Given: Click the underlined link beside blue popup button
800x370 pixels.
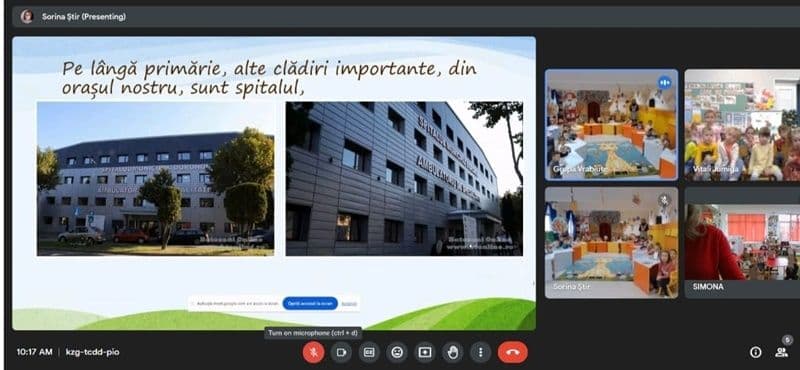Looking at the screenshot, I should point(349,303).
